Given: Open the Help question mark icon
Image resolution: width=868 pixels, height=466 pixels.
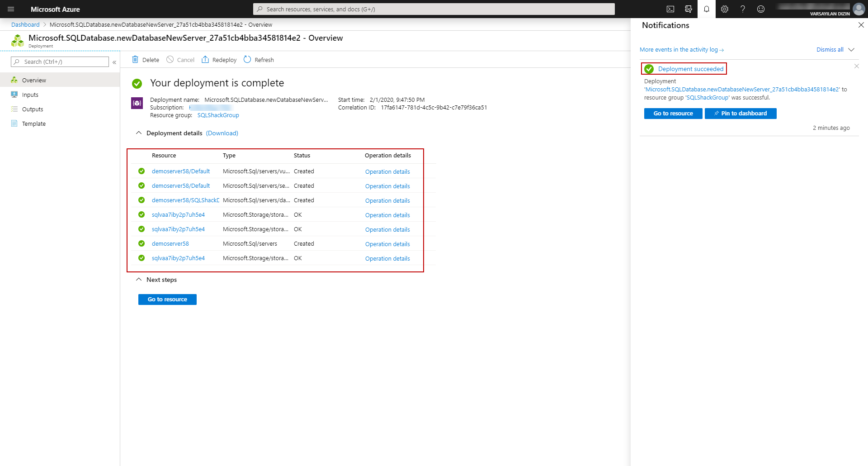Looking at the screenshot, I should pyautogui.click(x=743, y=9).
